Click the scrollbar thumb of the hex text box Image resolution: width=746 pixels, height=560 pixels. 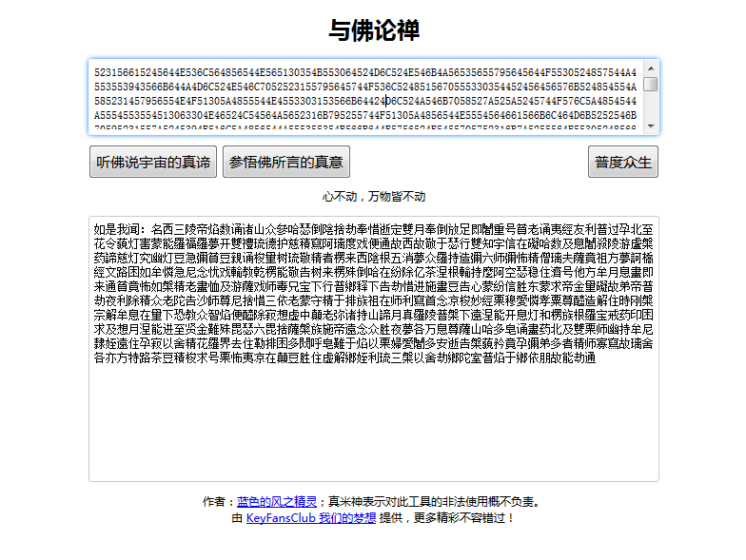pyautogui.click(x=651, y=85)
